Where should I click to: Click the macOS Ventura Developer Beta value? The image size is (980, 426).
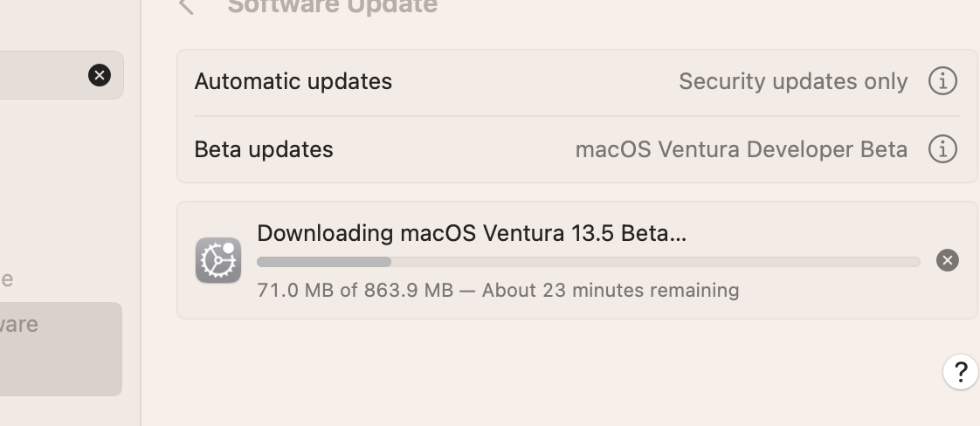pyautogui.click(x=741, y=149)
